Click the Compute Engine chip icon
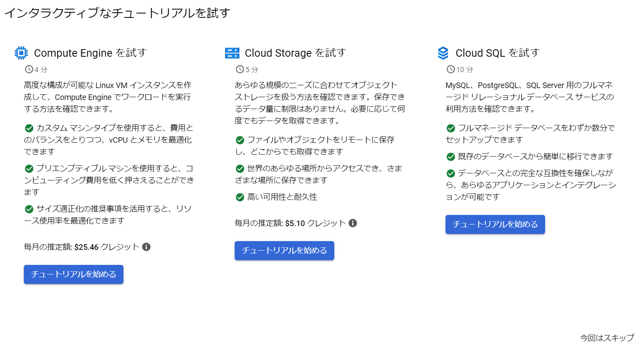Screen dimensions: 644x347 21,53
